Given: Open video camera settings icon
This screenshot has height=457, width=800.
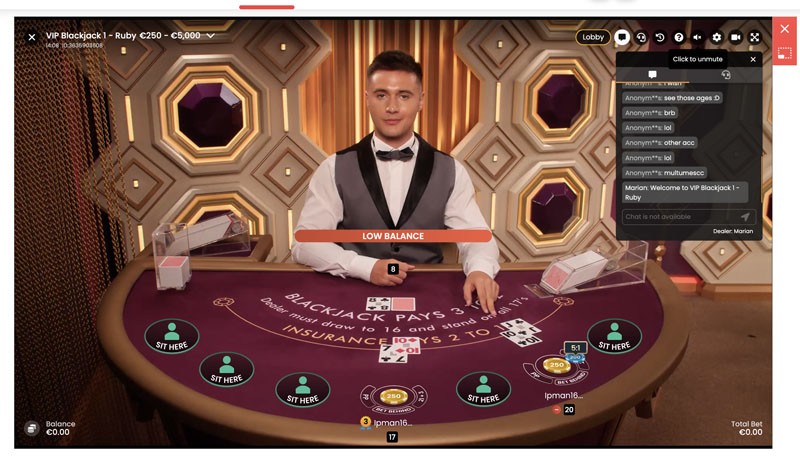Looking at the screenshot, I should click(736, 37).
